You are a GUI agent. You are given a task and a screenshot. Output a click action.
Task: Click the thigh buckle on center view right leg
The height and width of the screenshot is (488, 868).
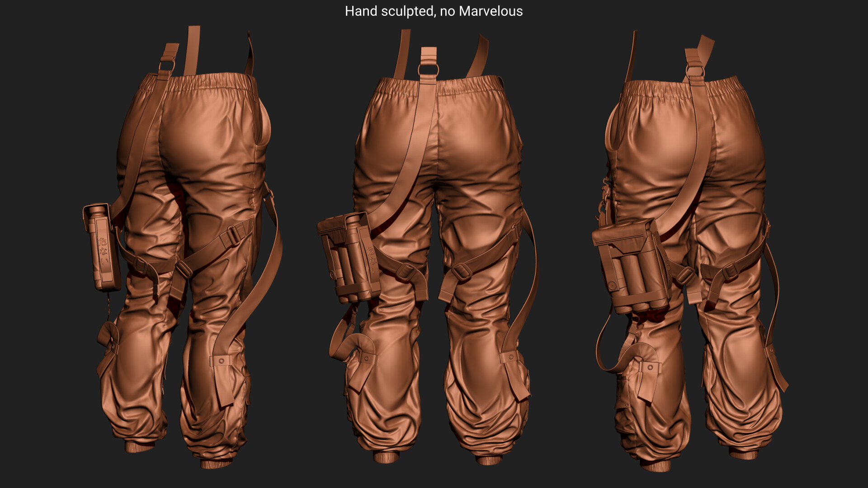click(x=462, y=271)
